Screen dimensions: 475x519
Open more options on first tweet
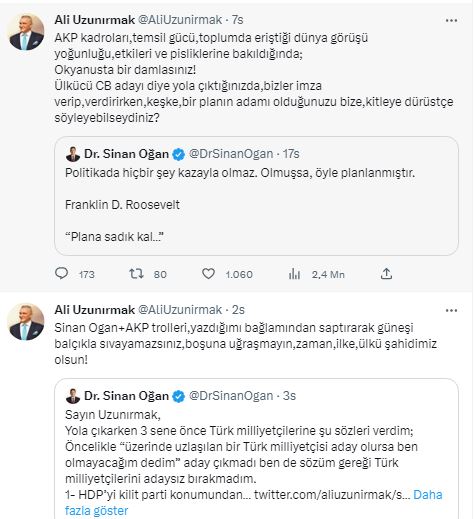pos(451,20)
